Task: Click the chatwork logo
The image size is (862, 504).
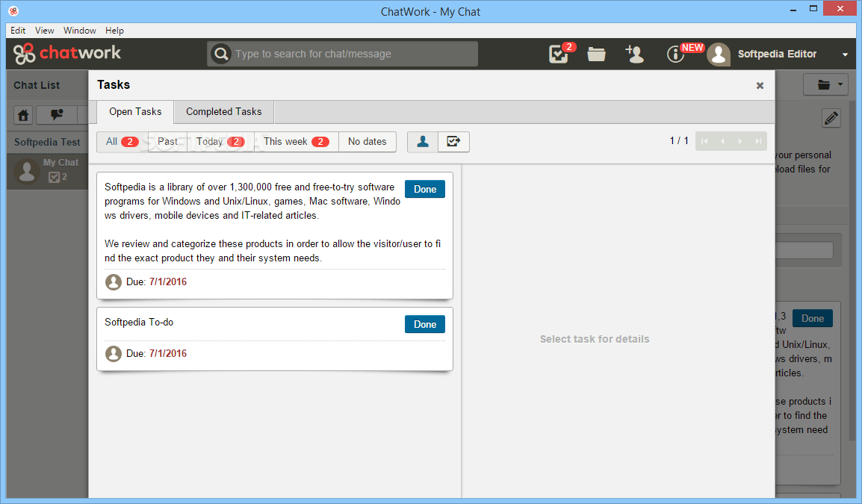Action: coord(67,53)
